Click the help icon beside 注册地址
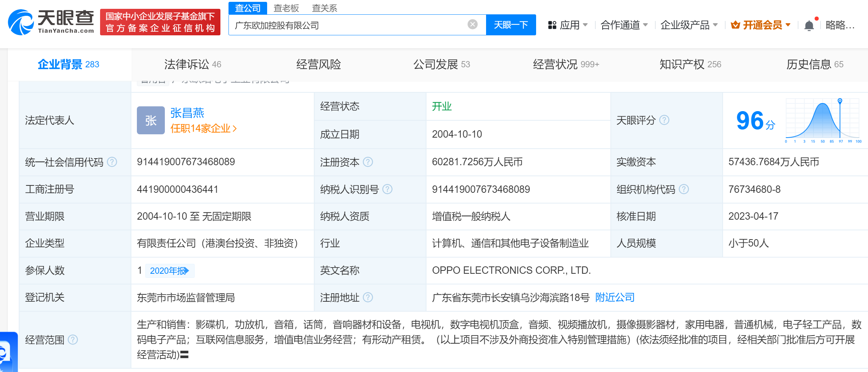The height and width of the screenshot is (372, 868). pyautogui.click(x=368, y=297)
